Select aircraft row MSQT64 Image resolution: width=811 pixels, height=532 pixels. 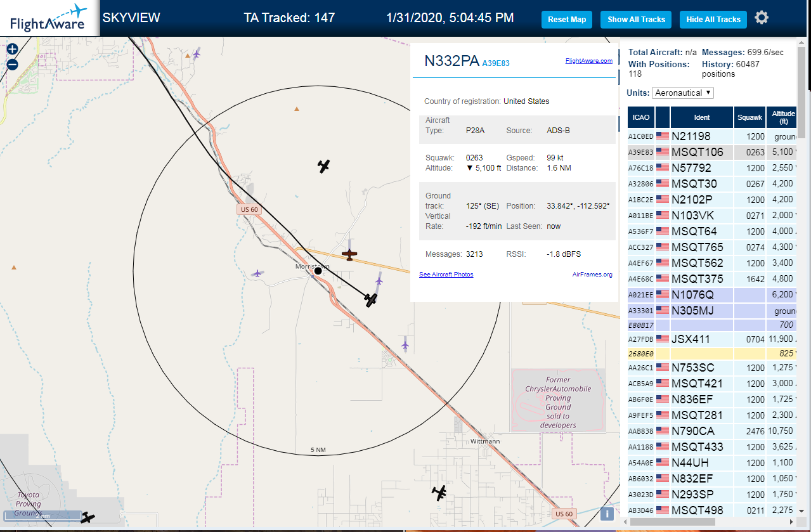coord(713,231)
